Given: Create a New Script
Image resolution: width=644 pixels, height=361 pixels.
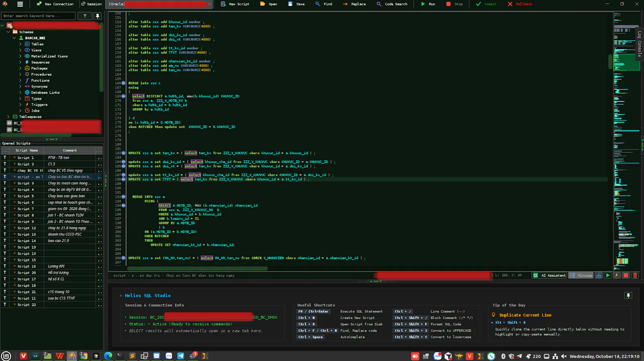Looking at the screenshot, I should coord(235,4).
